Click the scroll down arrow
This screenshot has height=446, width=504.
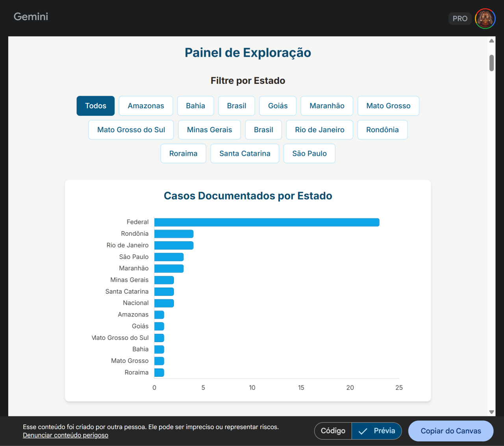[x=491, y=412]
